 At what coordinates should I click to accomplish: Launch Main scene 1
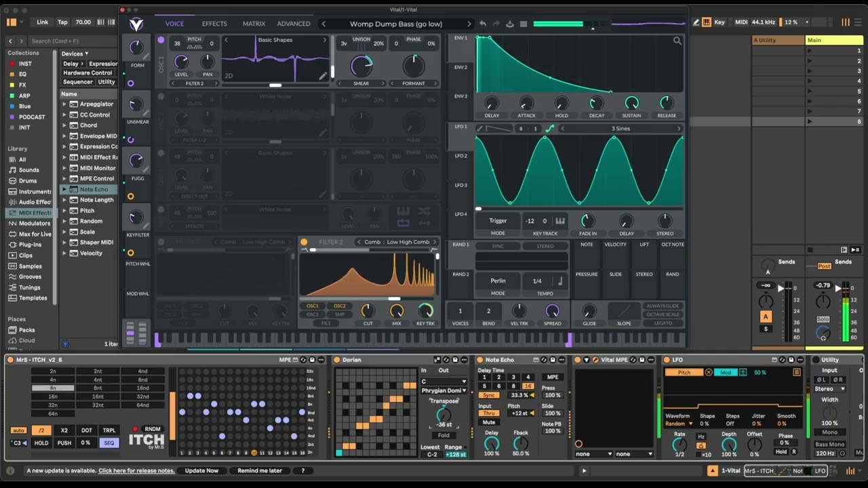pos(810,51)
